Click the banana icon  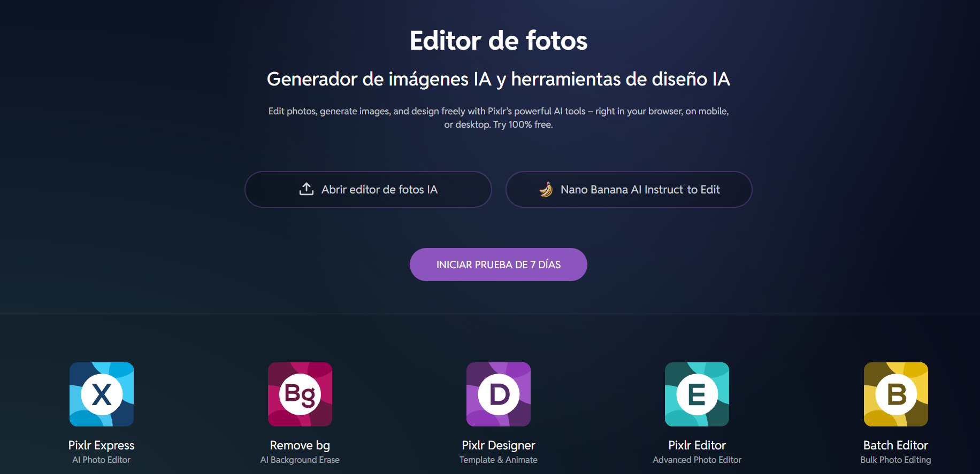(x=546, y=189)
